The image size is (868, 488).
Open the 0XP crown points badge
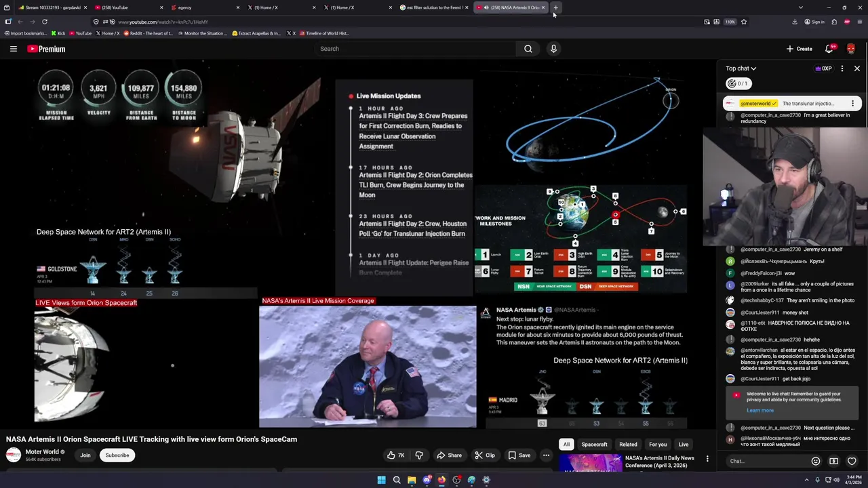coord(823,68)
